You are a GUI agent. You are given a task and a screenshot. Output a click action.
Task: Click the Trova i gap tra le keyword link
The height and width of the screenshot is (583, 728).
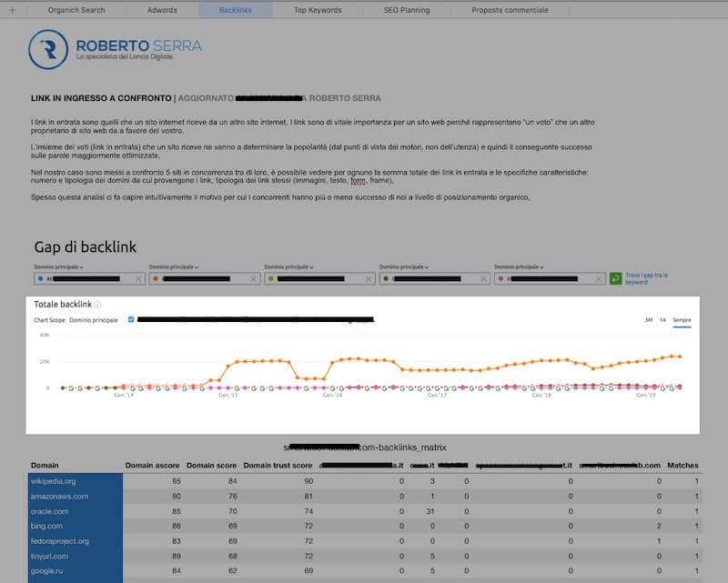646,278
